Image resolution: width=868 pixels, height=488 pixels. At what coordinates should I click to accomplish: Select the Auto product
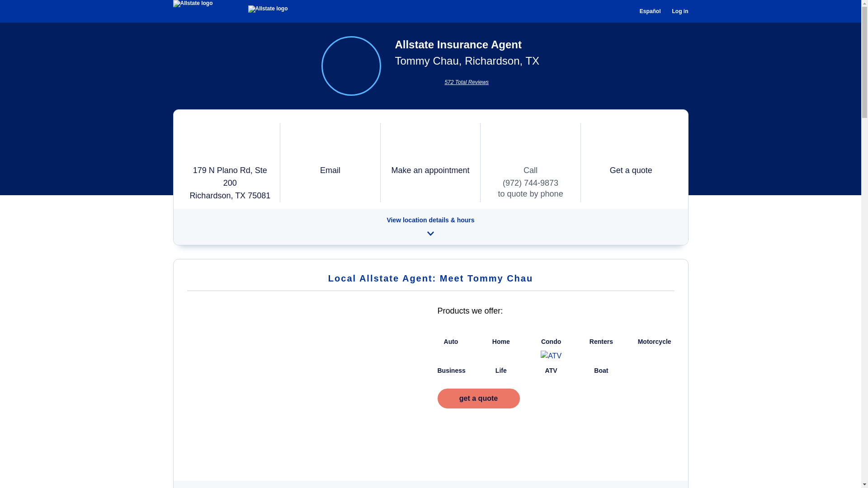pyautogui.click(x=450, y=342)
